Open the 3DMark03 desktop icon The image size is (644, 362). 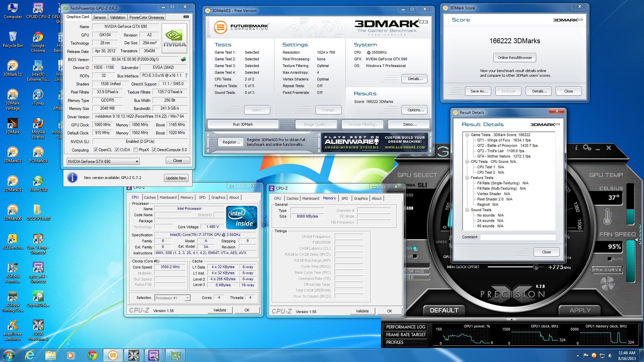12,155
